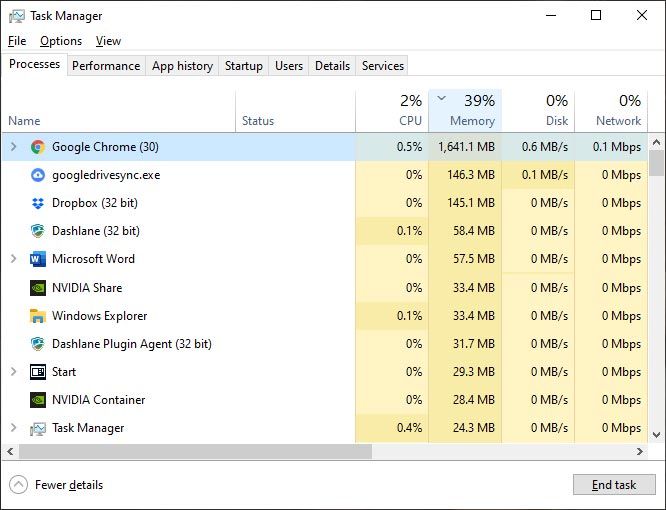Select the Dashlane Plugin Agent (32 bit) name
666x510 pixels.
pyautogui.click(x=132, y=344)
